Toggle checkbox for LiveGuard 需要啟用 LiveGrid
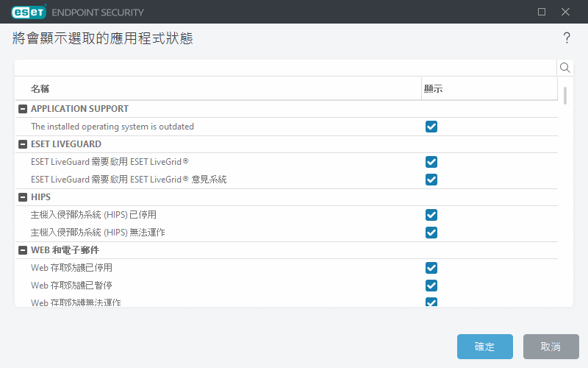This screenshot has width=588, height=368. click(431, 162)
